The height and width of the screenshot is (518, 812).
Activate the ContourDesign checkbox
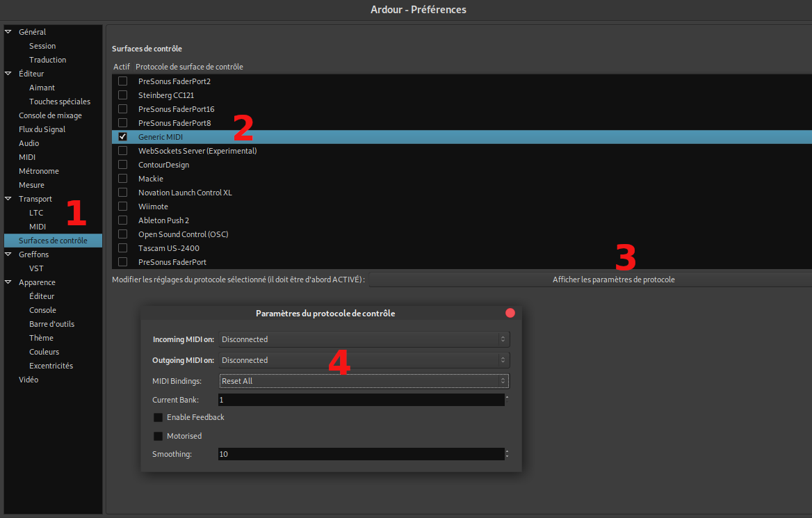(123, 165)
